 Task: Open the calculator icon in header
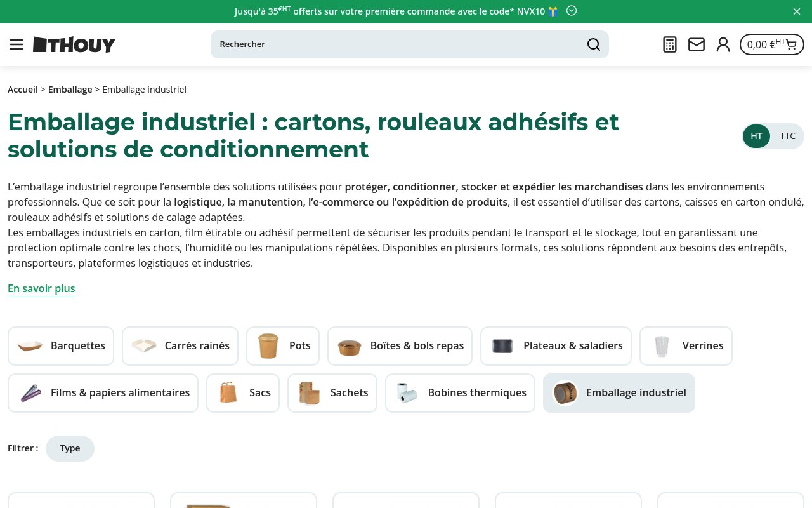point(670,44)
